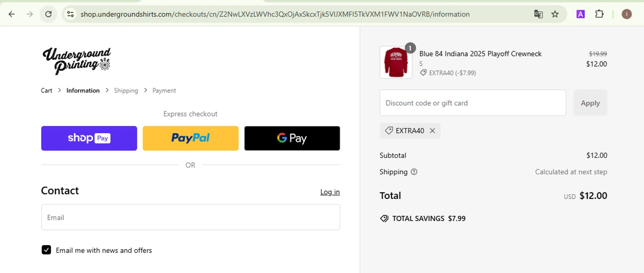The height and width of the screenshot is (273, 644).
Task: Click the browser back arrow
Action: [12, 14]
